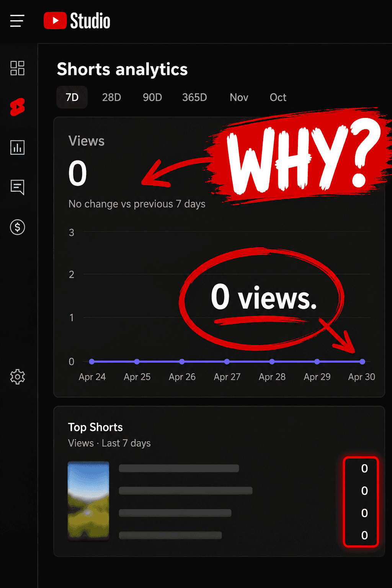This screenshot has width=392, height=588.
Task: Open the Dashboard grid icon in sidebar
Action: (x=17, y=68)
